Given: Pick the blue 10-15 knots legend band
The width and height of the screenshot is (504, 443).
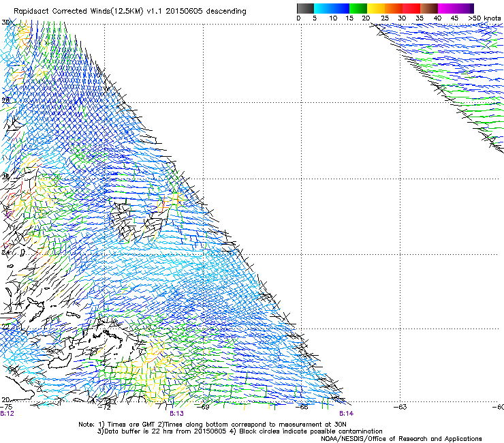Looking at the screenshot, I should [340, 8].
